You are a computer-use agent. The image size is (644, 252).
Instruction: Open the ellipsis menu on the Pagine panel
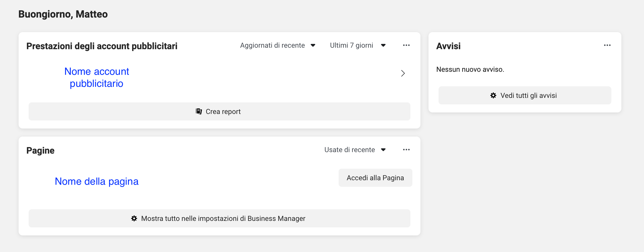406,150
